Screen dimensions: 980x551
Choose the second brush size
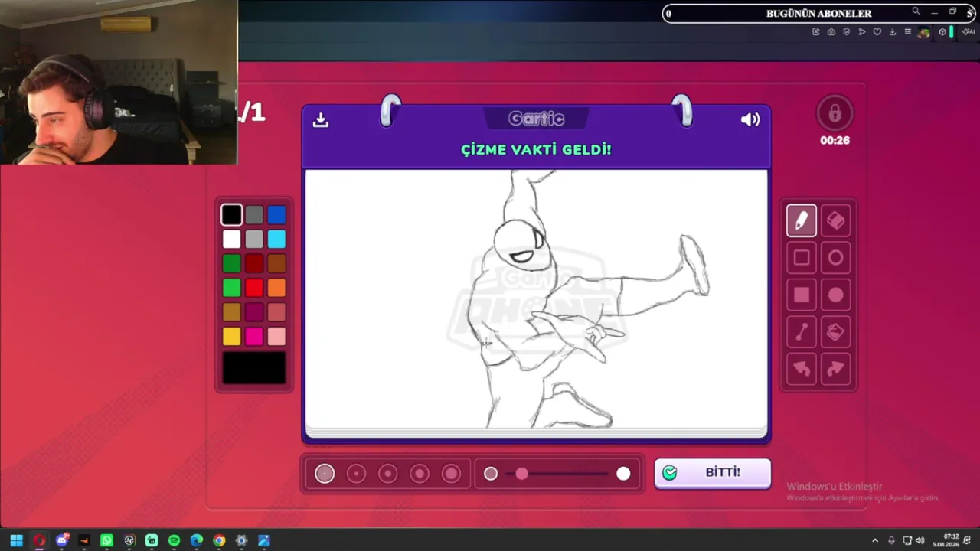356,474
